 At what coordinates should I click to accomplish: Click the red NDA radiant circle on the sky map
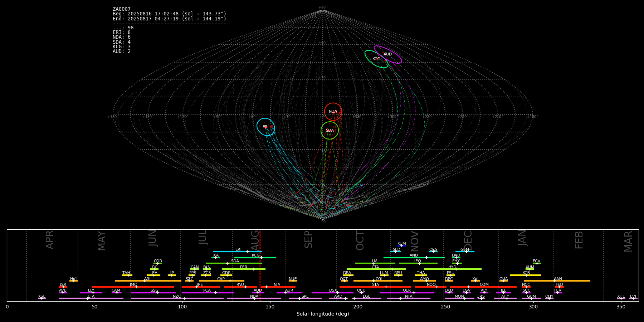[x=333, y=112]
